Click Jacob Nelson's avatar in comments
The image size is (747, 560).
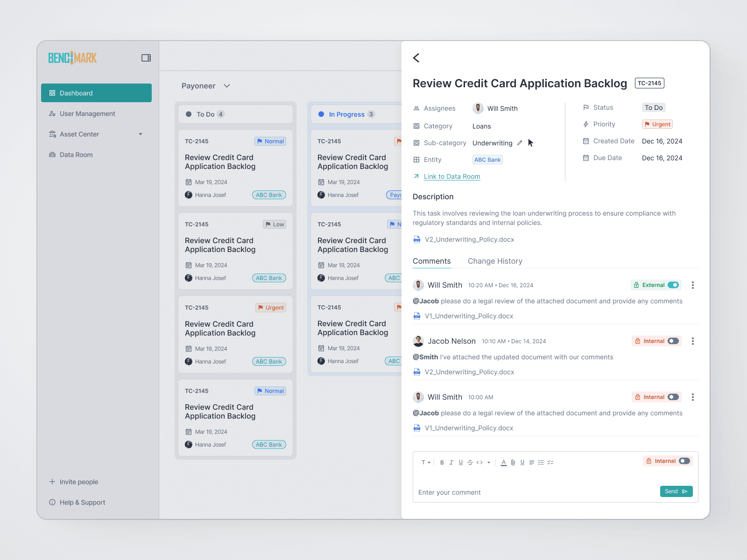(418, 341)
